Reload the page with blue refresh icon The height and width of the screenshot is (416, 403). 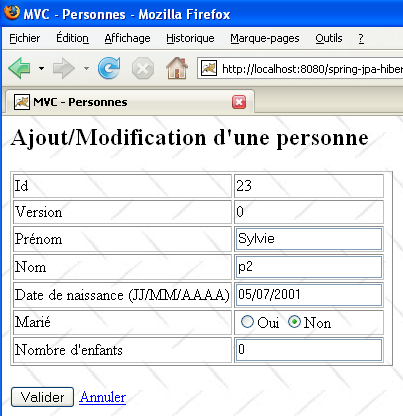[109, 68]
